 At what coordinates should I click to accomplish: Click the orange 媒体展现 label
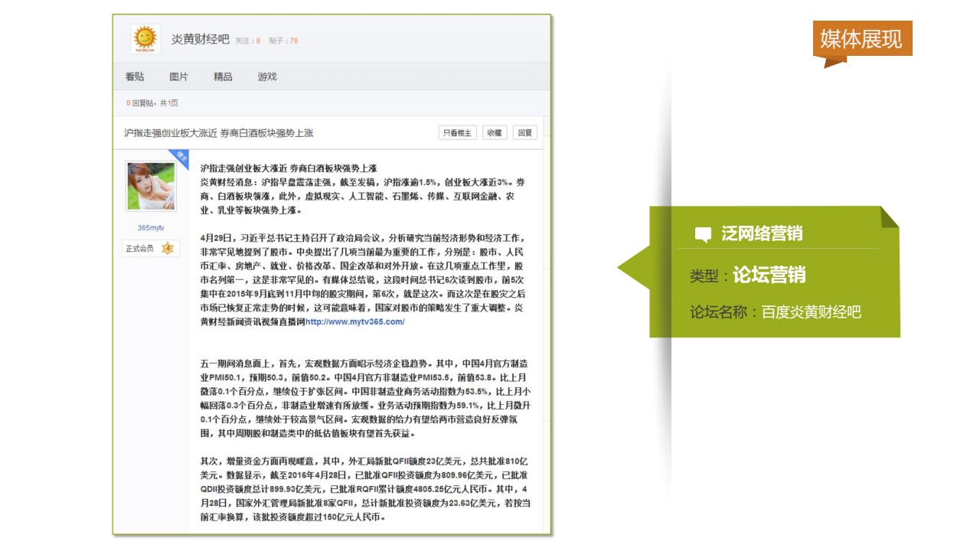click(x=862, y=38)
